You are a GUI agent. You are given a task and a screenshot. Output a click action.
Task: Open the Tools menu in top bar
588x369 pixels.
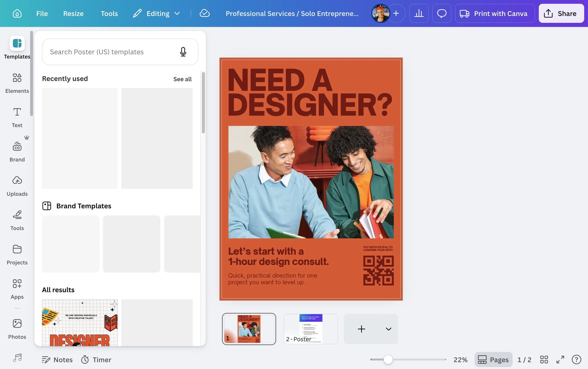point(109,13)
